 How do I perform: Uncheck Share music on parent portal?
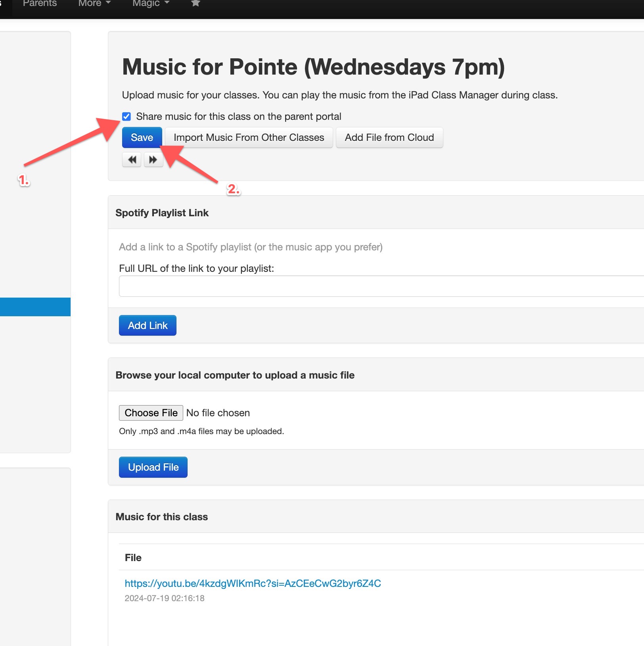(x=126, y=116)
